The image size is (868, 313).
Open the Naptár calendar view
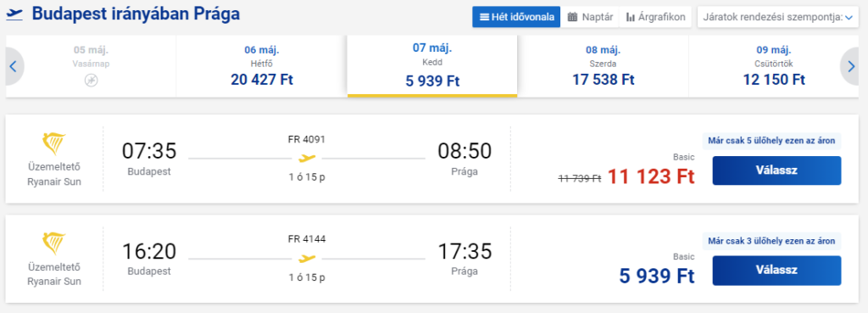click(590, 17)
